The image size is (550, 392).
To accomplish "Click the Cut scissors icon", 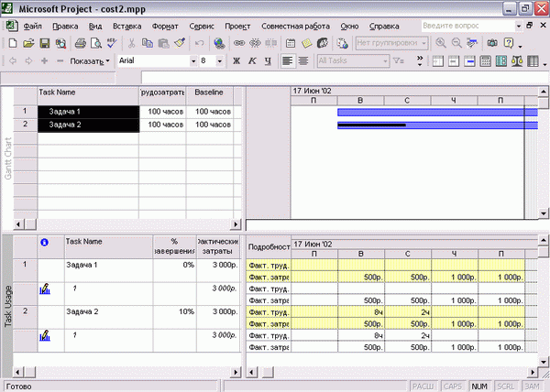I will click(x=131, y=43).
